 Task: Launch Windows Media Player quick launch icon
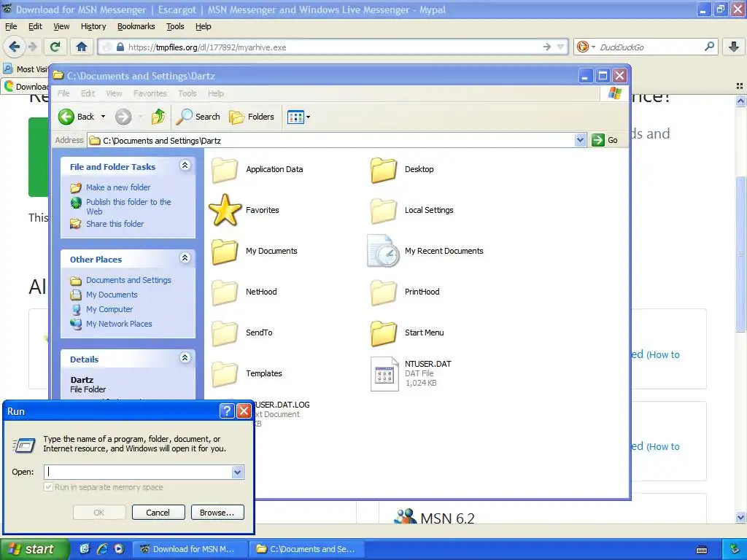119,549
